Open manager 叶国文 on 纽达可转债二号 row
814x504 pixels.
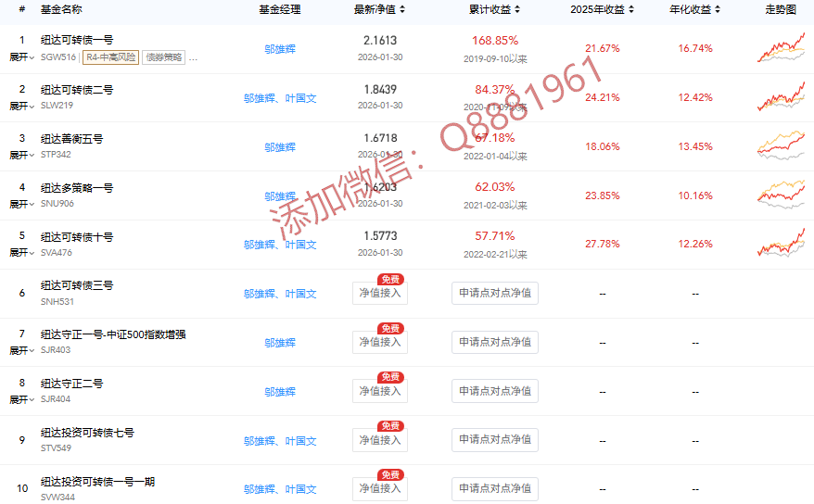click(301, 97)
